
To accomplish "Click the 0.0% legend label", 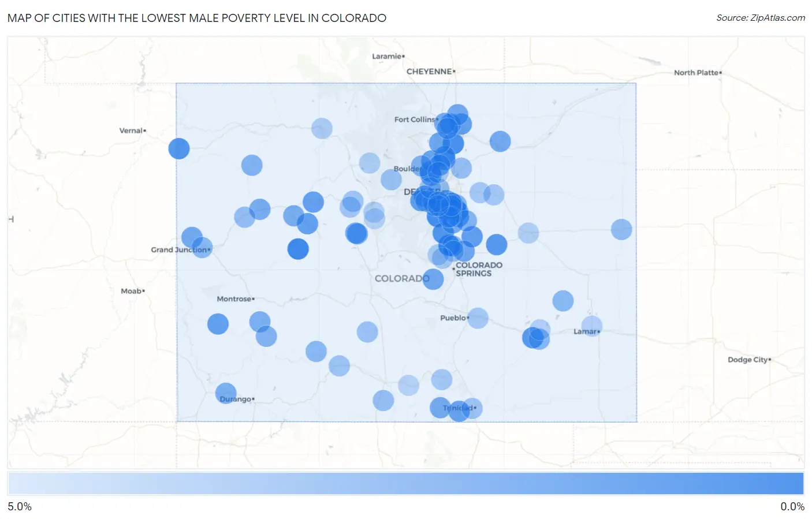I will [792, 506].
